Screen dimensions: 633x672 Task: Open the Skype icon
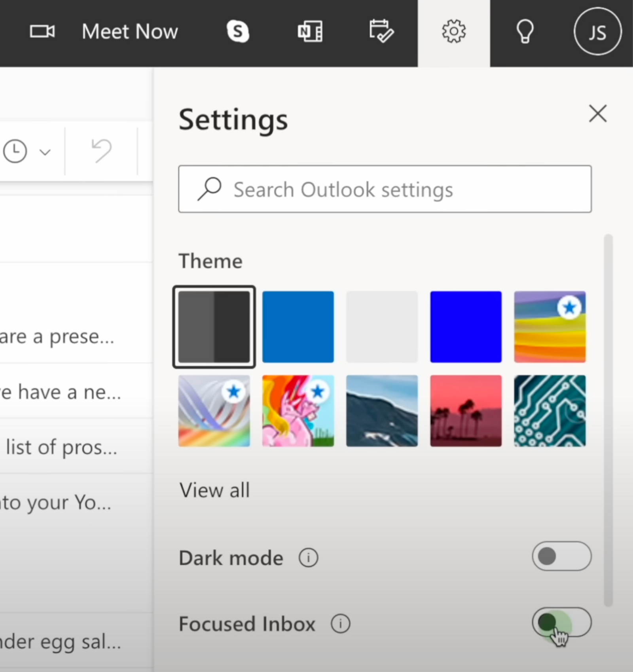coord(238,32)
